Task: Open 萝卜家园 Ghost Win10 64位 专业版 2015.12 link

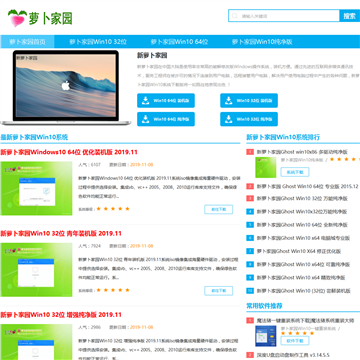Action: click(307, 186)
